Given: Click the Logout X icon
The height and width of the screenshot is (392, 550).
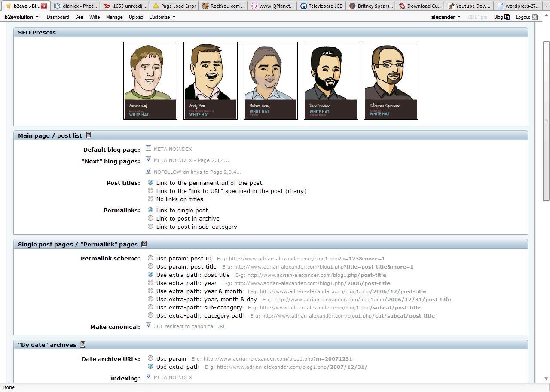Looking at the screenshot, I should coord(535,17).
